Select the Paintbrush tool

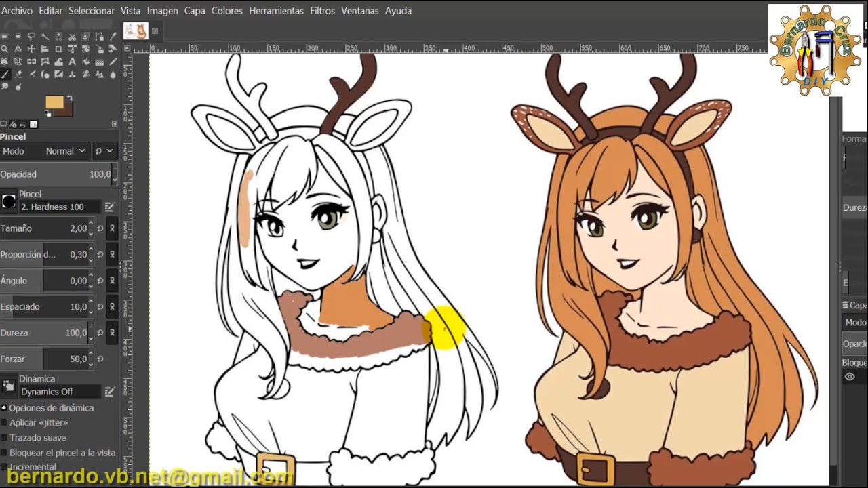5,75
